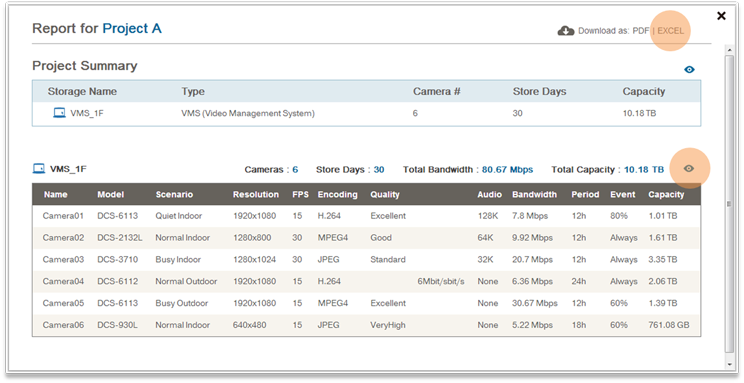
Task: Click the Resolution column header
Action: click(x=256, y=195)
